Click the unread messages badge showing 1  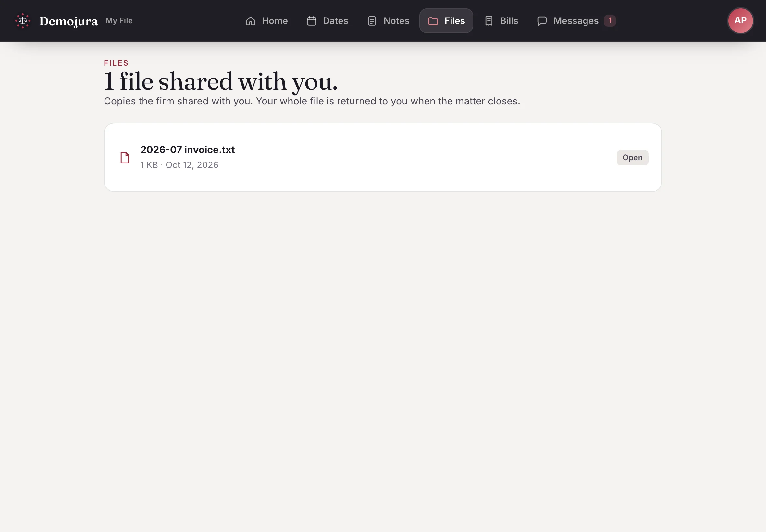point(610,21)
